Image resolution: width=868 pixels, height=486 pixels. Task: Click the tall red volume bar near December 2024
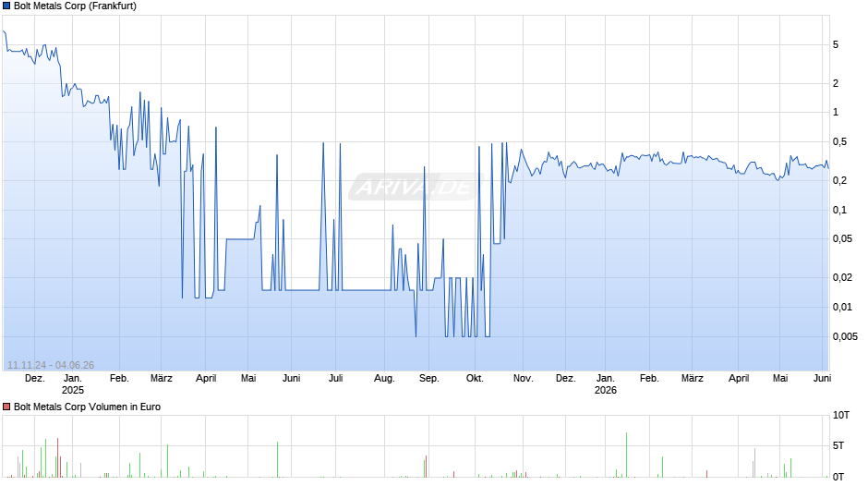(x=57, y=457)
